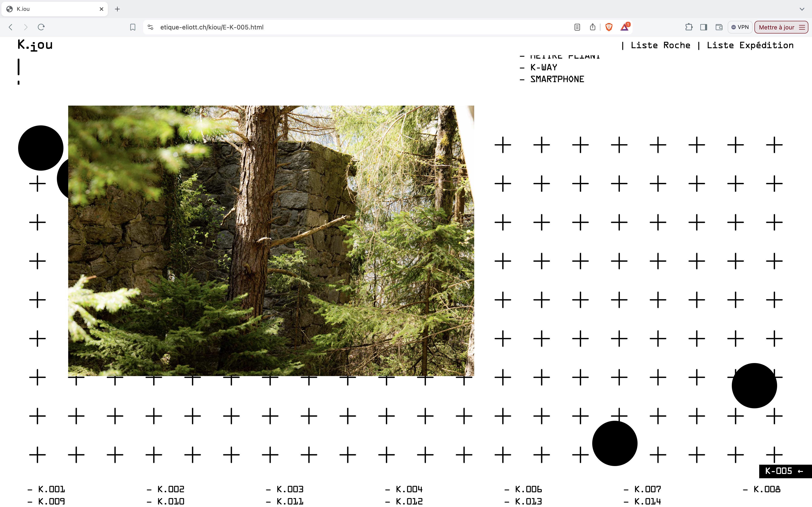Open a new tab with plus button
Image resolution: width=812 pixels, height=507 pixels.
117,9
